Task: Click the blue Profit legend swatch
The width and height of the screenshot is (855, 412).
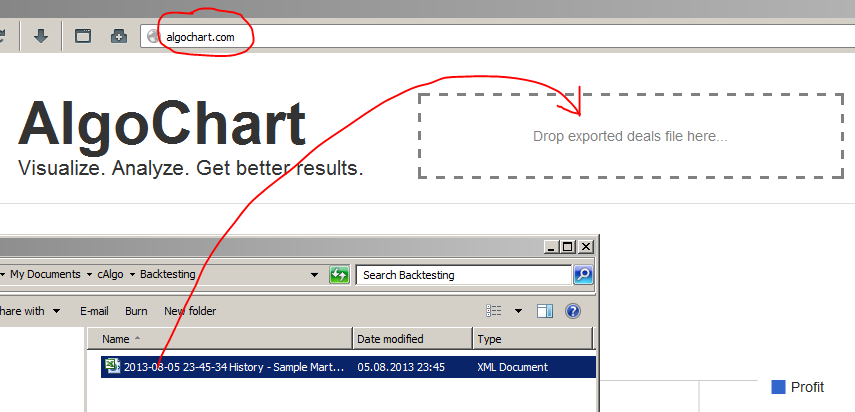Action: [x=778, y=387]
